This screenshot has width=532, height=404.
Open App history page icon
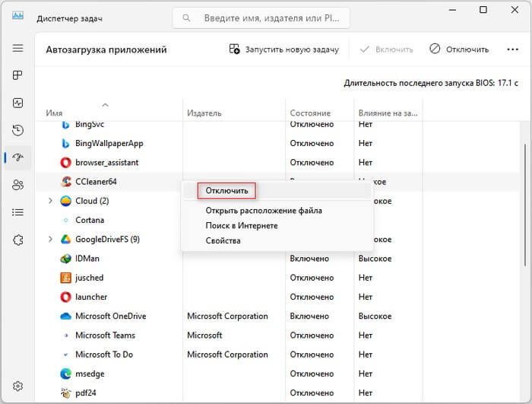[17, 130]
